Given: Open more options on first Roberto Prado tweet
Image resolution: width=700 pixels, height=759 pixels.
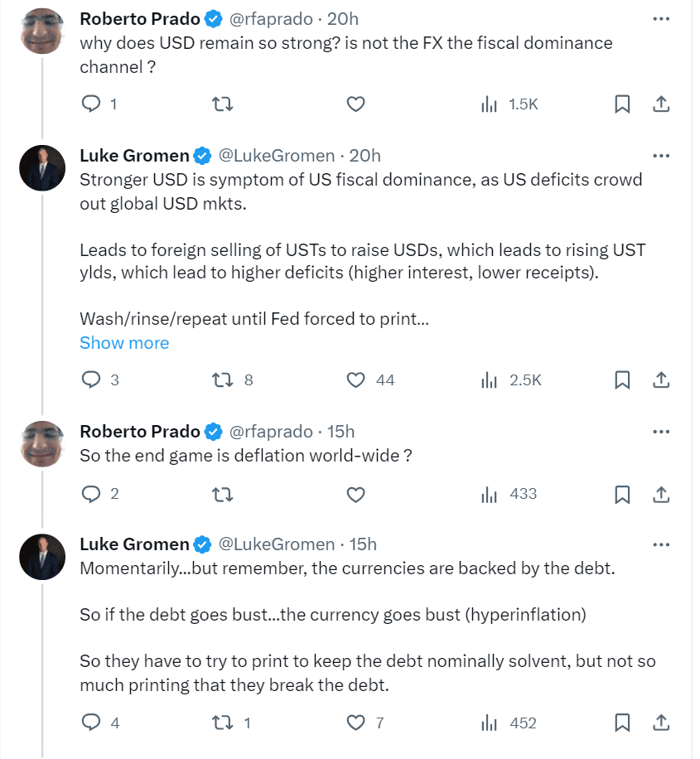Looking at the screenshot, I should pos(661,18).
